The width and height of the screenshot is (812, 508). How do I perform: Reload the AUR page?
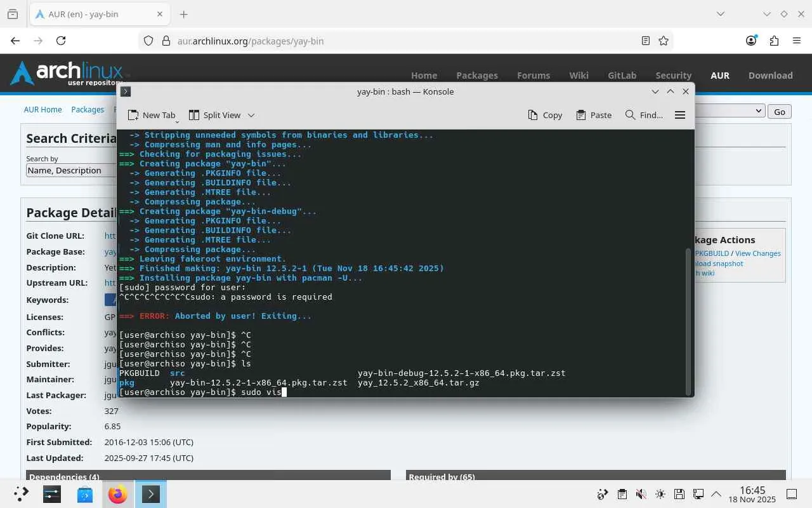(x=61, y=41)
